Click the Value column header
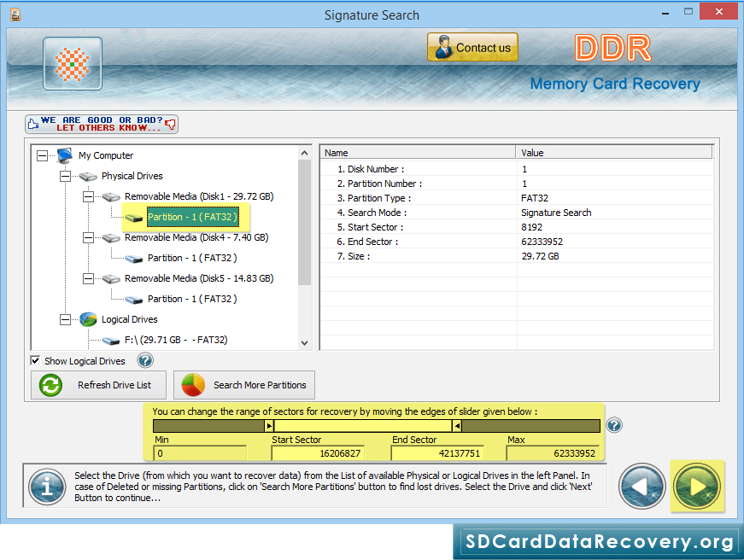This screenshot has width=744, height=560. coord(614,152)
